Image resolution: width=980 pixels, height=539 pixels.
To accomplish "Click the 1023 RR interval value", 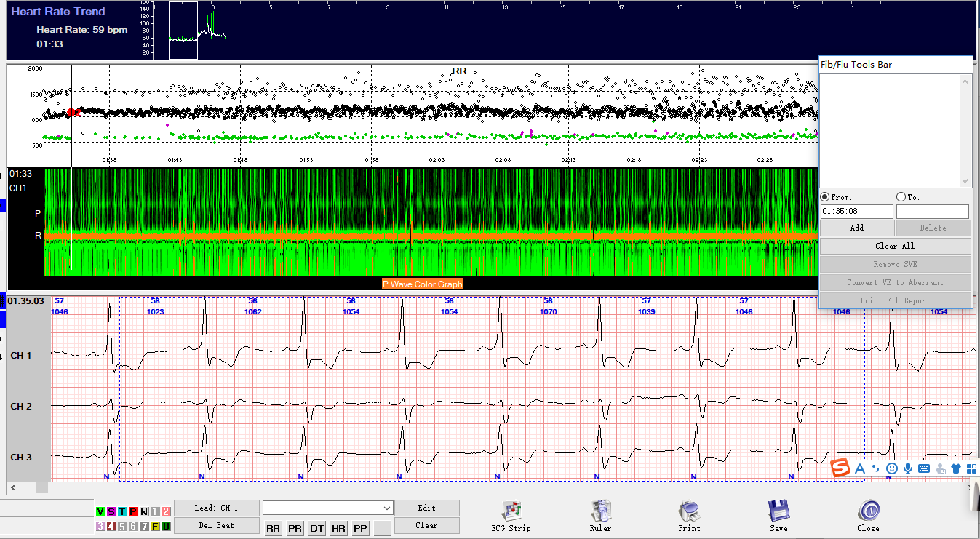I will coord(155,311).
